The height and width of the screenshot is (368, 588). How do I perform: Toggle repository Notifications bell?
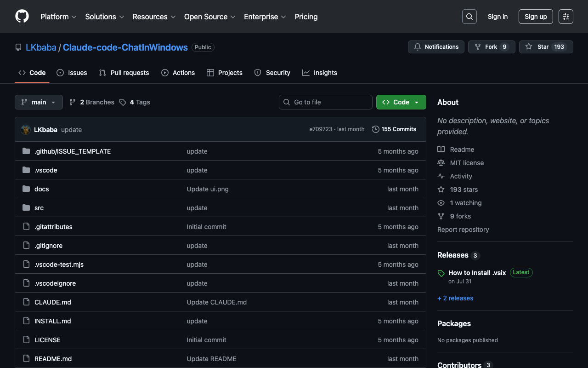[436, 47]
